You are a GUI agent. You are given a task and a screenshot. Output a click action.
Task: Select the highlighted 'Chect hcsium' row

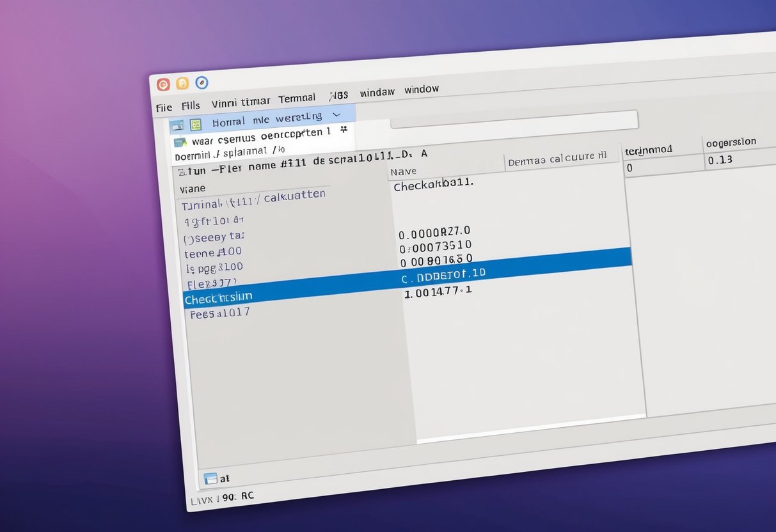pyautogui.click(x=218, y=297)
